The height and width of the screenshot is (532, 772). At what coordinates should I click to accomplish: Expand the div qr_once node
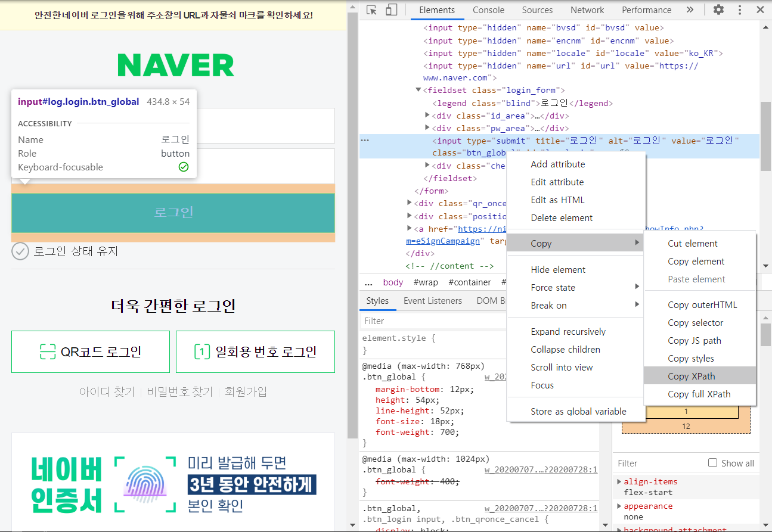click(409, 203)
